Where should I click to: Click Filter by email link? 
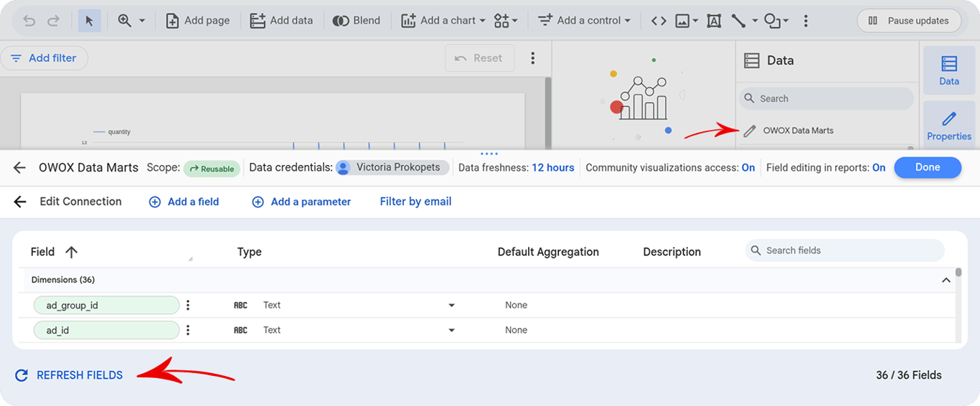pos(415,202)
